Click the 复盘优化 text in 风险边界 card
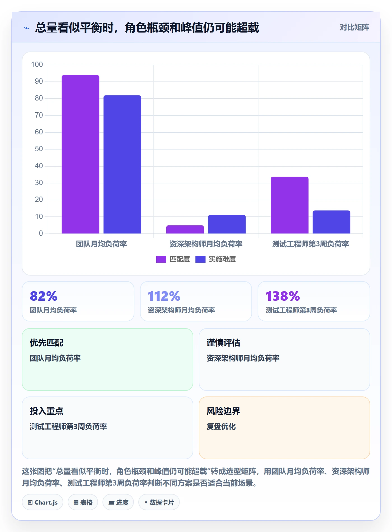Screen dimensions: 392x532 pos(221,426)
